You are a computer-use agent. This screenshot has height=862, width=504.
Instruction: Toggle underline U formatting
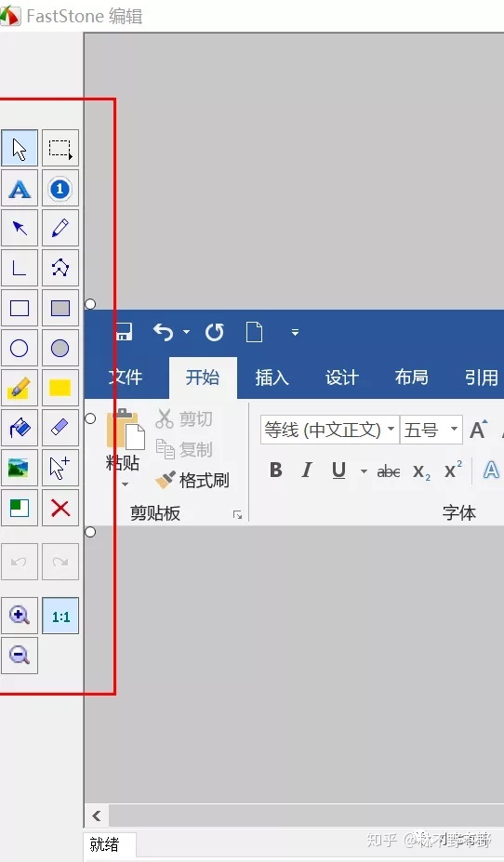338,470
